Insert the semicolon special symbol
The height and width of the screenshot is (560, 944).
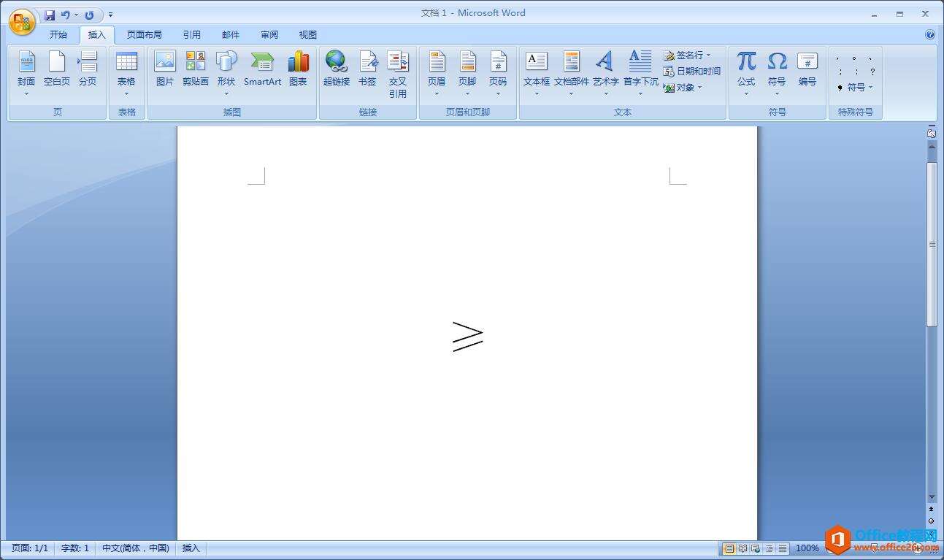point(839,72)
